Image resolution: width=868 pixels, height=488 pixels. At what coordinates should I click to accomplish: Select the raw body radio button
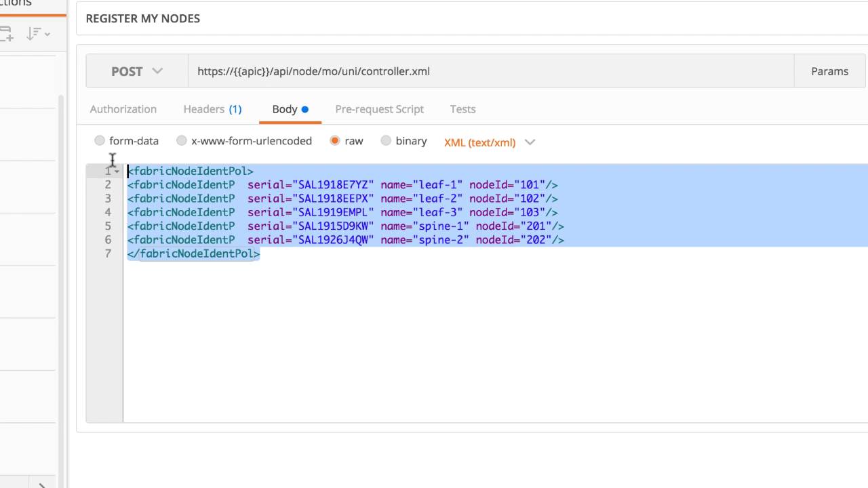[334, 141]
